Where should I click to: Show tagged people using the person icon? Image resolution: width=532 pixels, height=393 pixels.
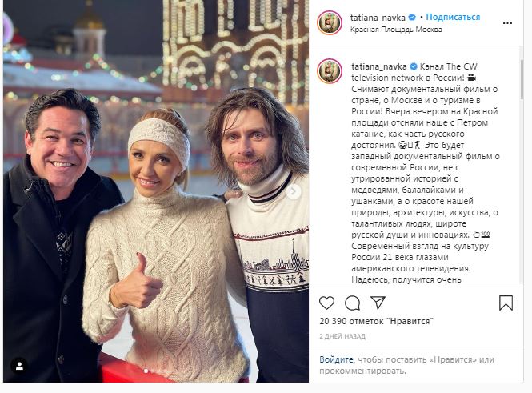coord(19,366)
